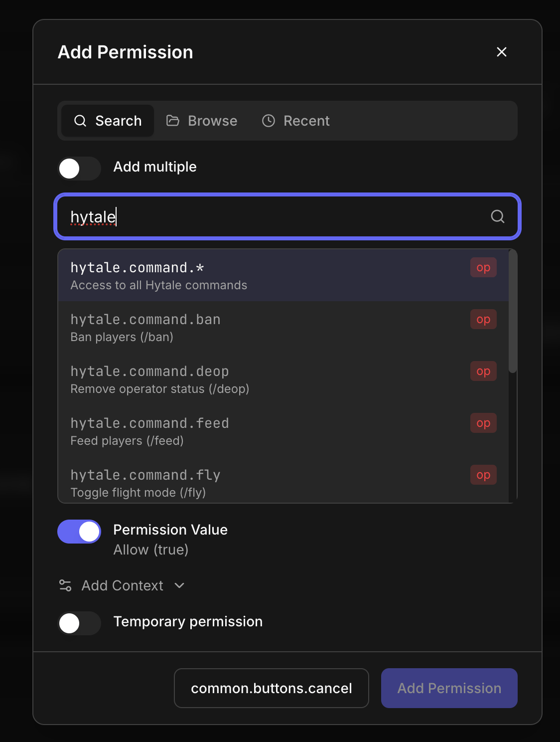This screenshot has height=742, width=560.
Task: Click the common.buttons.cancel button
Action: [272, 688]
